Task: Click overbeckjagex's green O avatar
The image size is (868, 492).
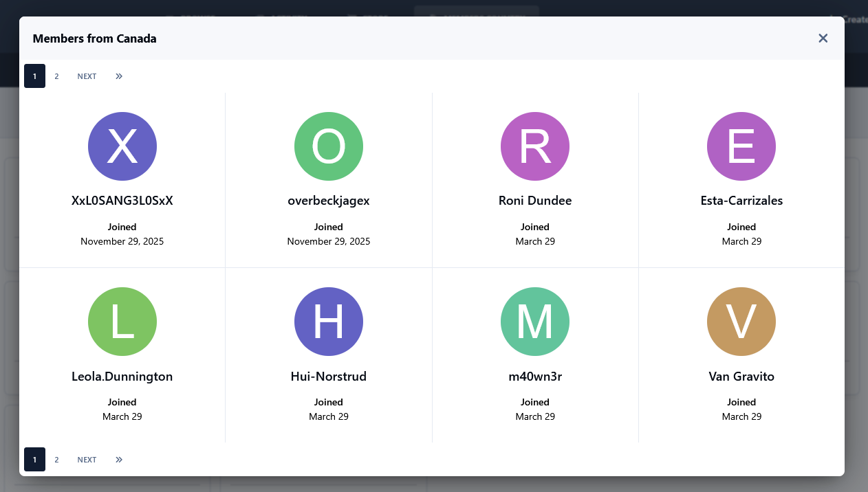Action: point(329,146)
